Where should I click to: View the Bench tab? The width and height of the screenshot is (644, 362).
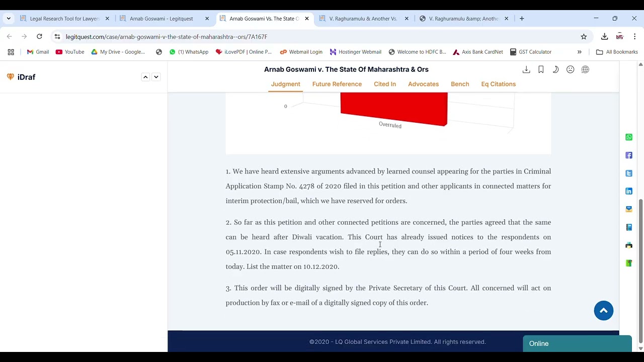point(460,84)
